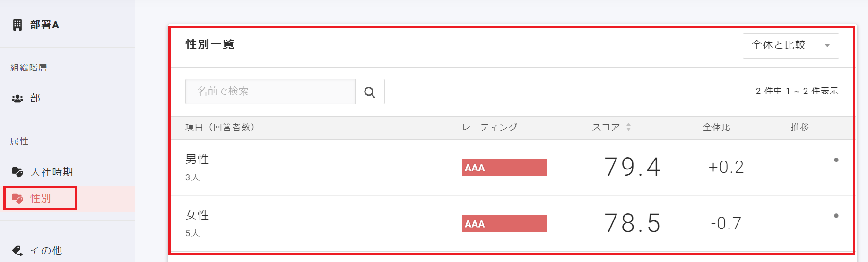The height and width of the screenshot is (262, 868).
Task: Click the building icon beside 部署A
Action: coord(17,25)
